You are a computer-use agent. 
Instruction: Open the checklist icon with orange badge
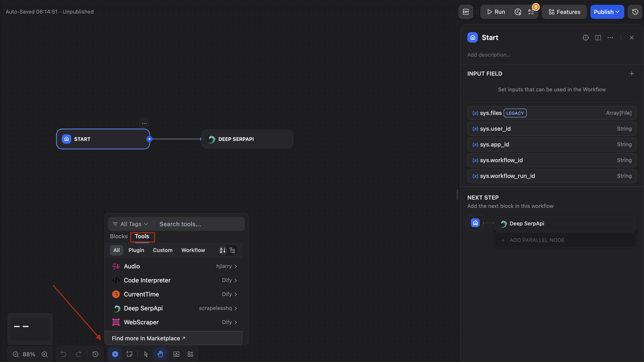point(531,12)
